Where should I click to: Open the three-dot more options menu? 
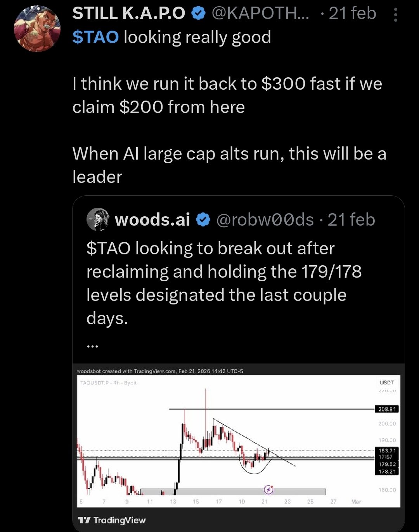(395, 15)
